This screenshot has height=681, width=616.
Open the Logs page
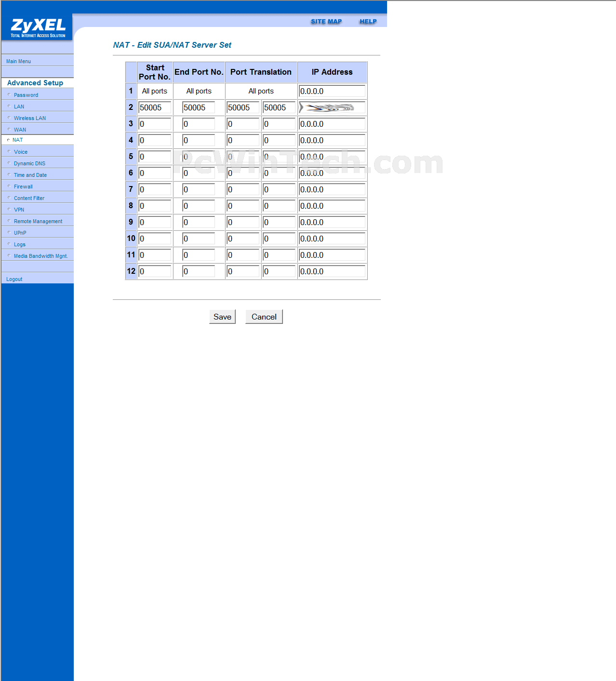coord(19,244)
